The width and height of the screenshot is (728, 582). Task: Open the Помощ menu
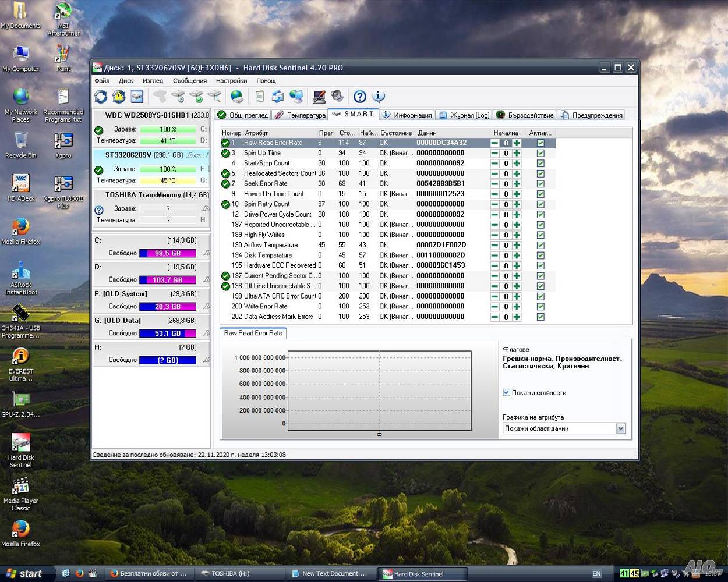[266, 81]
